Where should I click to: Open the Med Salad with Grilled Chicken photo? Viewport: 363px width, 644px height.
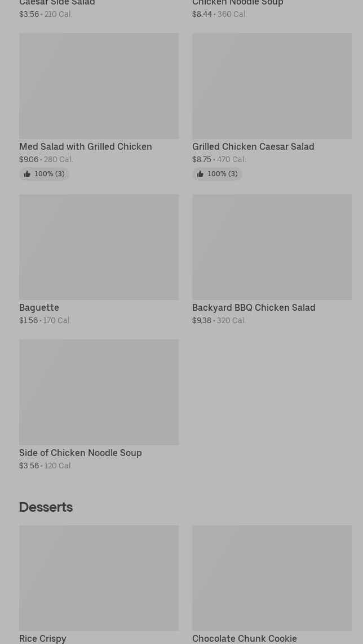click(99, 86)
